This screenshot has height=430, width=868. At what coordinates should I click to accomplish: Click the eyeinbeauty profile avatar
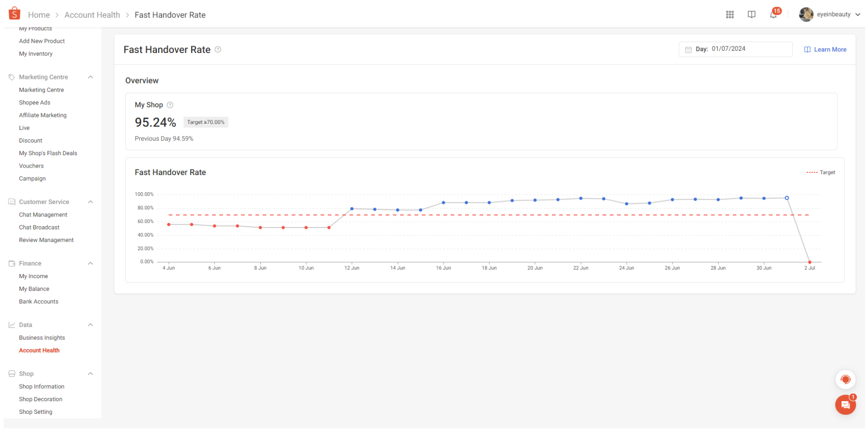[806, 14]
